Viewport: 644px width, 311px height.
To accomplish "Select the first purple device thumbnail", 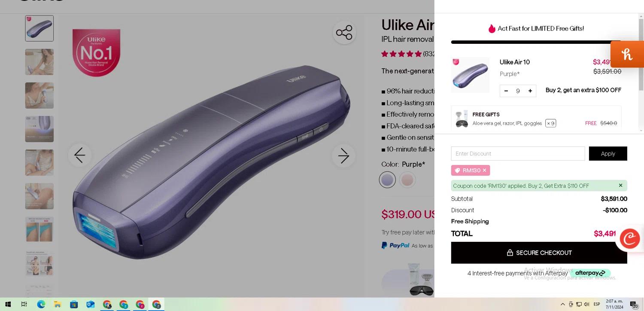I will click(39, 28).
